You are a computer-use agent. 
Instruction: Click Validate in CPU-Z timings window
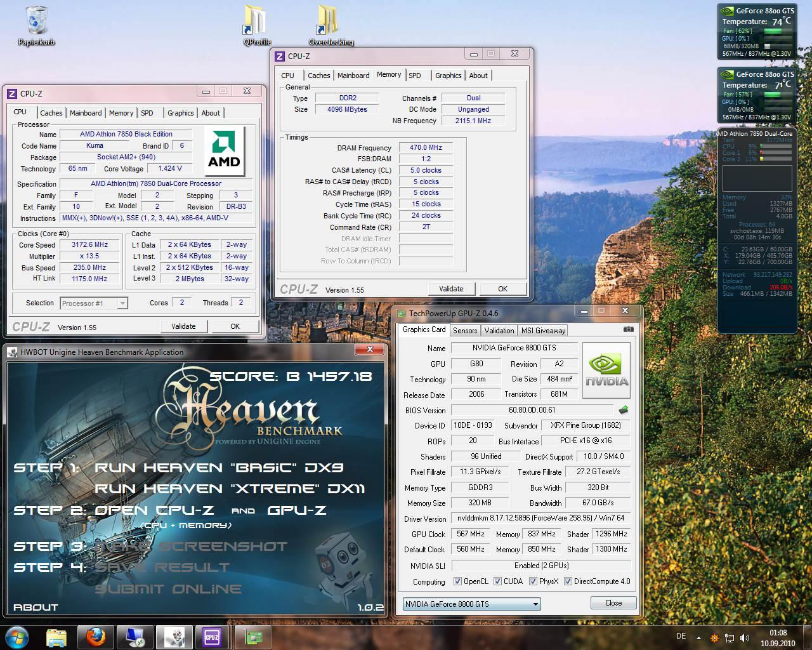pos(451,289)
